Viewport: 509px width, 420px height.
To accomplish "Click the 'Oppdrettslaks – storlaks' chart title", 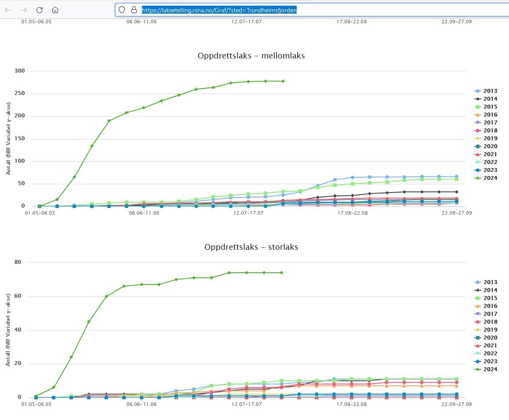I will coord(251,247).
